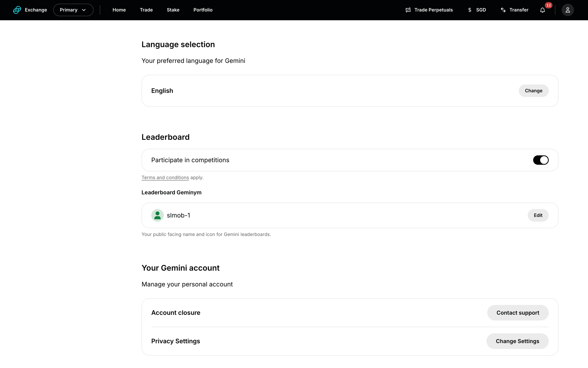Click the public facing name description text
Image resolution: width=588 pixels, height=368 pixels.
[206, 235]
